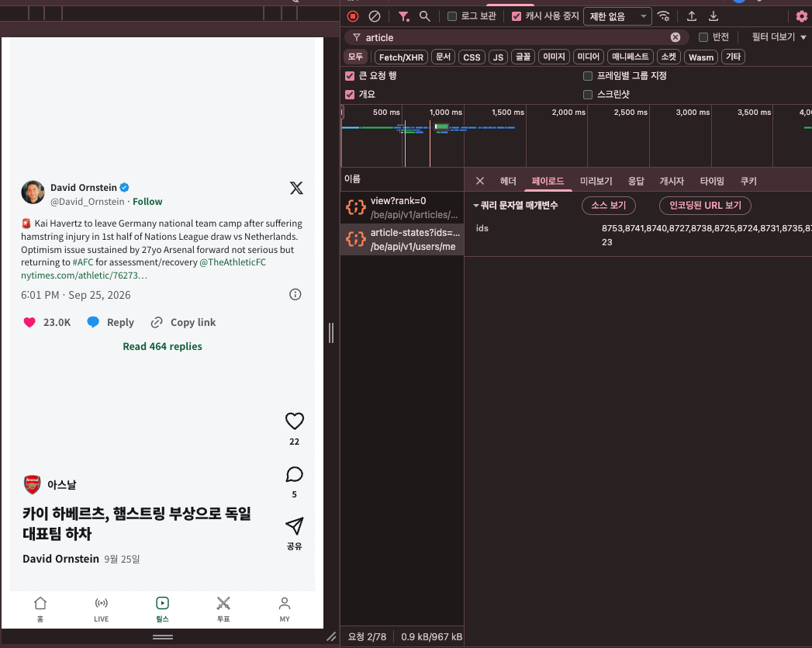Toggle the network filter bar icon

(x=403, y=16)
